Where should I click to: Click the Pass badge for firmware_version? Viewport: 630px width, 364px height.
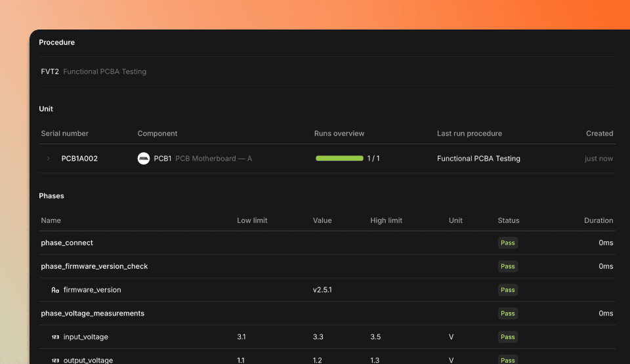(508, 290)
